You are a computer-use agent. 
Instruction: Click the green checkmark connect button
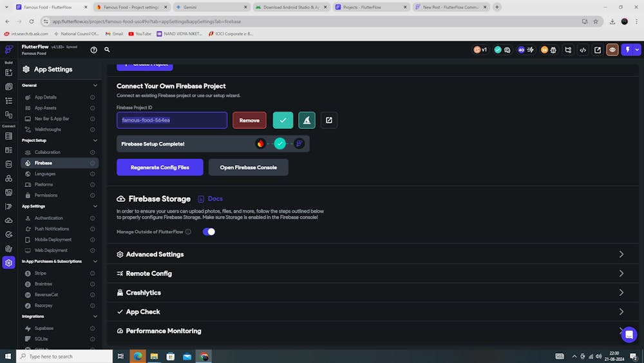(283, 120)
